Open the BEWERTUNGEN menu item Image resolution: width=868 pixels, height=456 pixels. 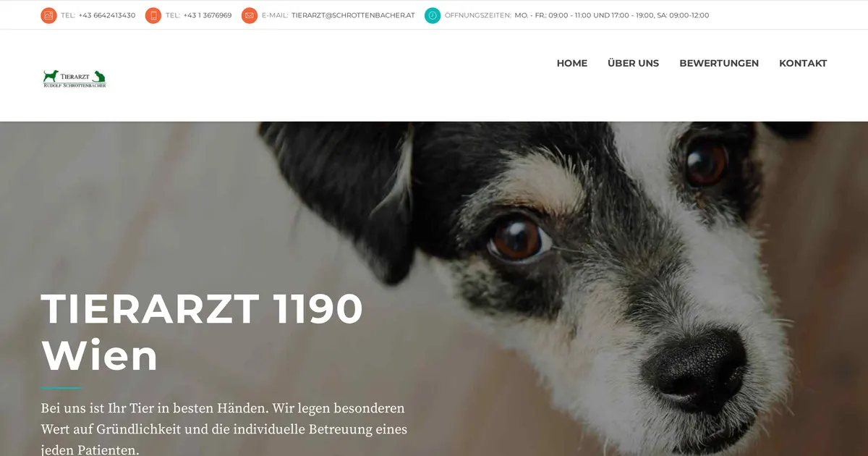[x=719, y=64]
